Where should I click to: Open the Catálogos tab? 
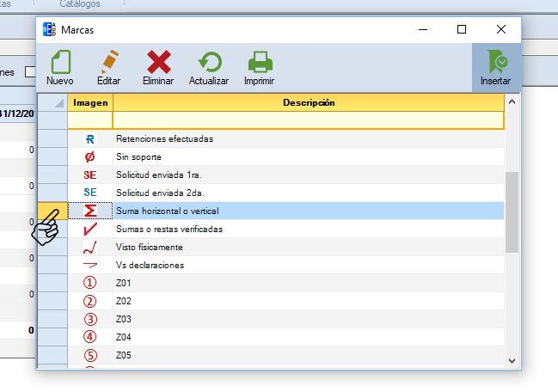(x=80, y=4)
